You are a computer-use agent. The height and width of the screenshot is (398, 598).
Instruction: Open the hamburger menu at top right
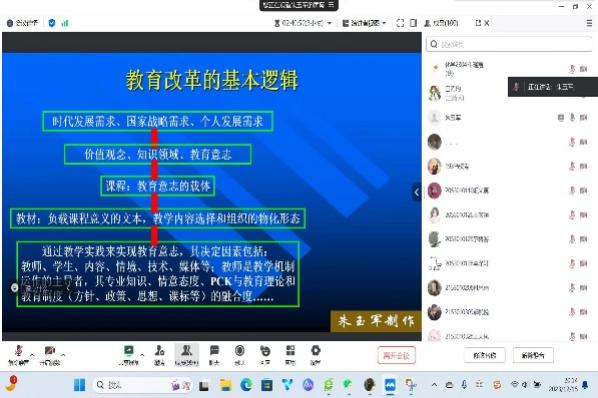tap(589, 23)
